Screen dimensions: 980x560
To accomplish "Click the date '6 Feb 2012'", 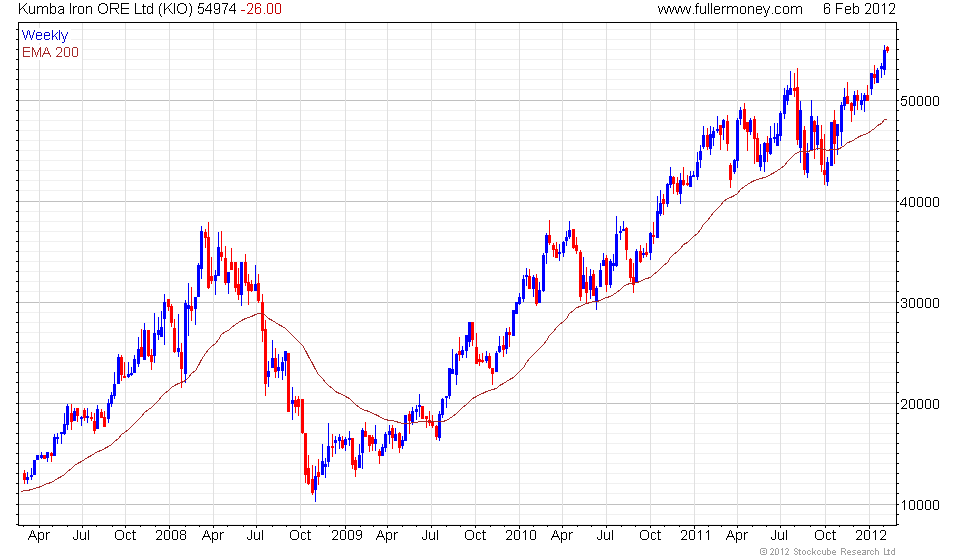I will (859, 9).
